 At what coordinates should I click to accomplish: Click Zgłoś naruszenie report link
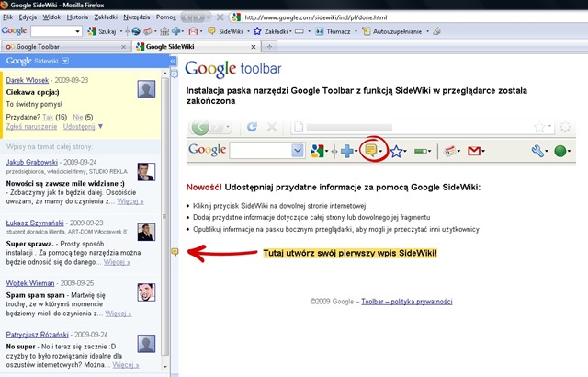point(31,126)
